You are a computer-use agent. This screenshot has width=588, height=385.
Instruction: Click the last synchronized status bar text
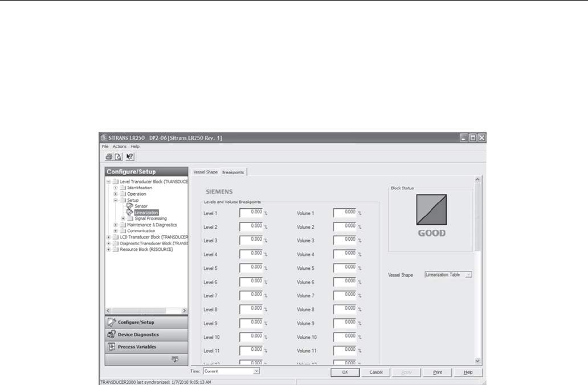pyautogui.click(x=156, y=382)
